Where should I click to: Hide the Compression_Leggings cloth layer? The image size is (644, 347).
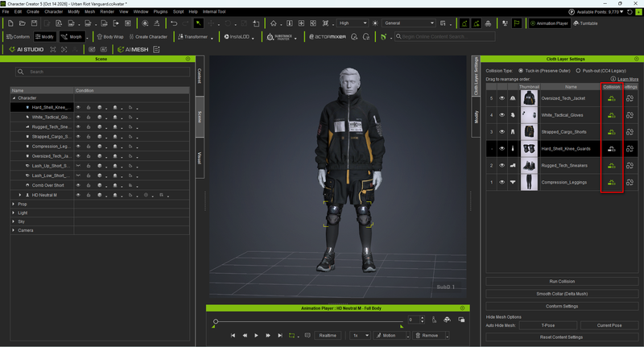click(x=502, y=182)
